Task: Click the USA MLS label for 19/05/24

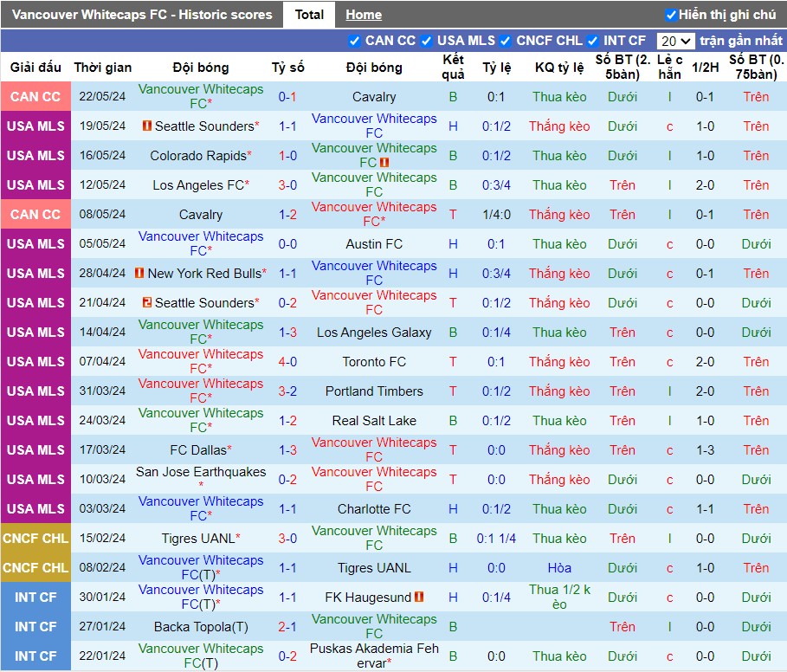Action: point(35,126)
